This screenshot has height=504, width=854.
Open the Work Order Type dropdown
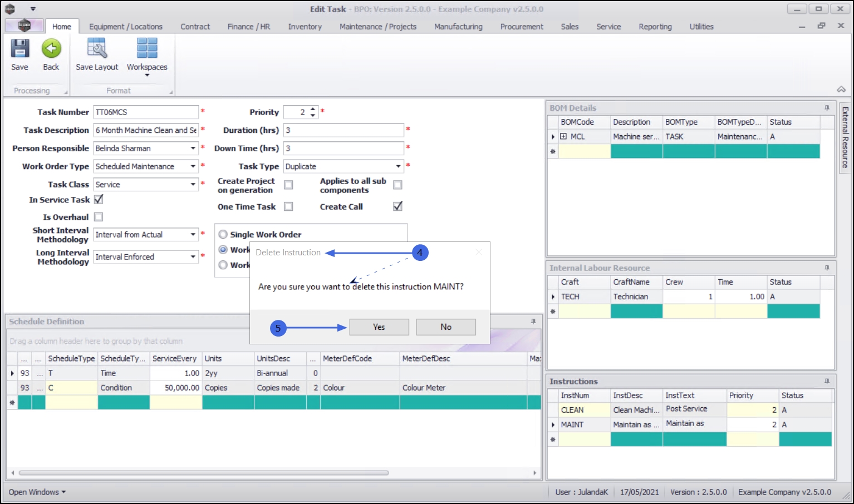coord(193,166)
